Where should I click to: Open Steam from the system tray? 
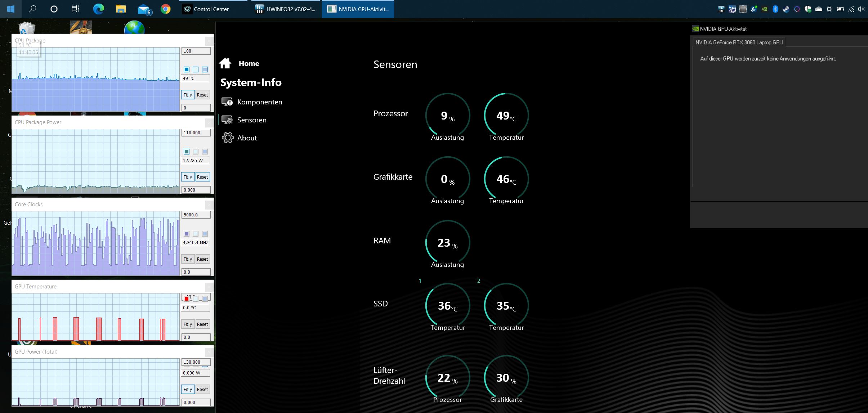click(x=786, y=9)
